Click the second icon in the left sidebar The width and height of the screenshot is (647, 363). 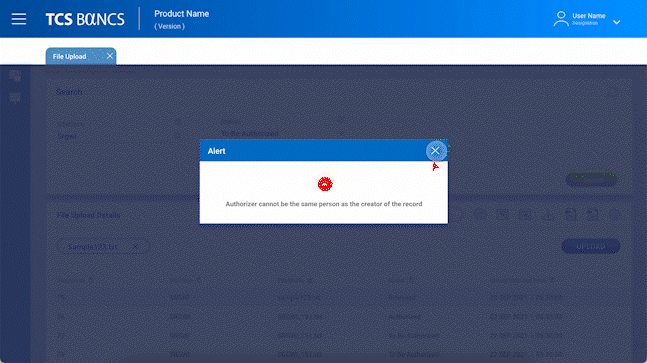coord(15,98)
